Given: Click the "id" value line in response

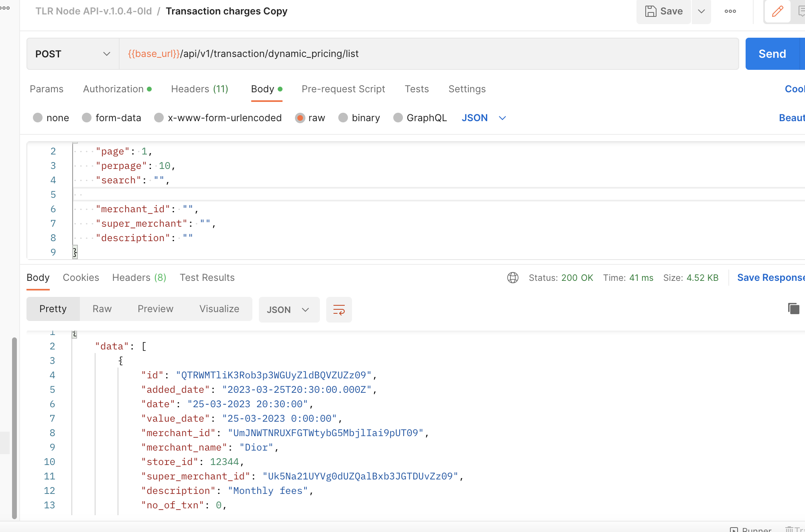Looking at the screenshot, I should pyautogui.click(x=259, y=375).
